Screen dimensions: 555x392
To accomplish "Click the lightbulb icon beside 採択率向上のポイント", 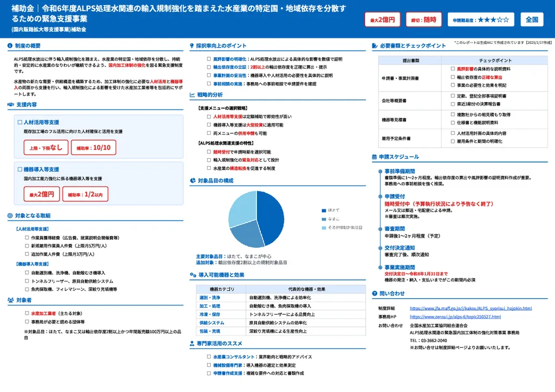I will pyautogui.click(x=191, y=46).
